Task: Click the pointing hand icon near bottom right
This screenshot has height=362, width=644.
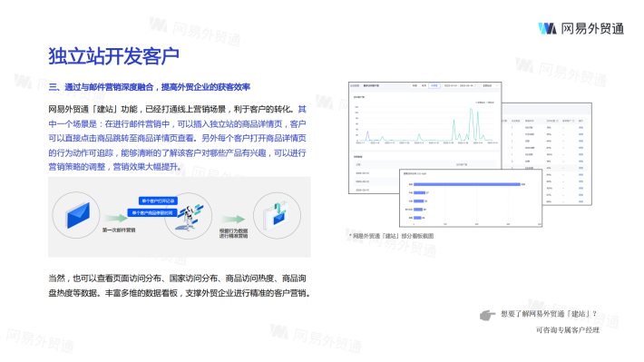Action: [487, 315]
